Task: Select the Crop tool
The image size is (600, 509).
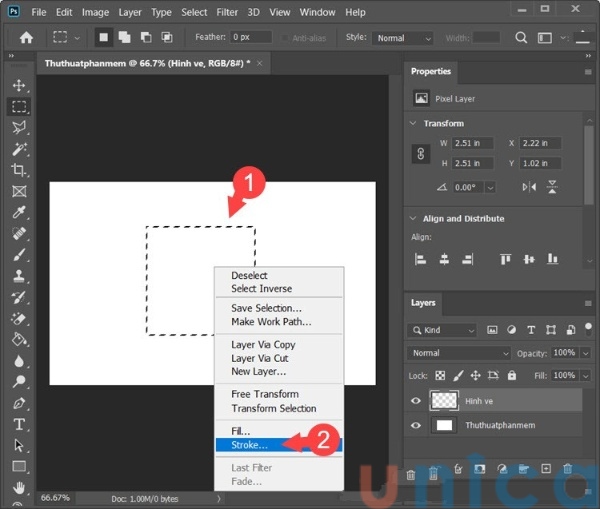Action: point(19,170)
